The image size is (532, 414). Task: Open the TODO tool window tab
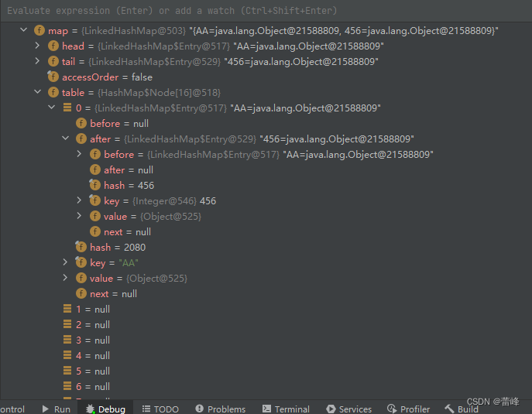[x=160, y=409]
